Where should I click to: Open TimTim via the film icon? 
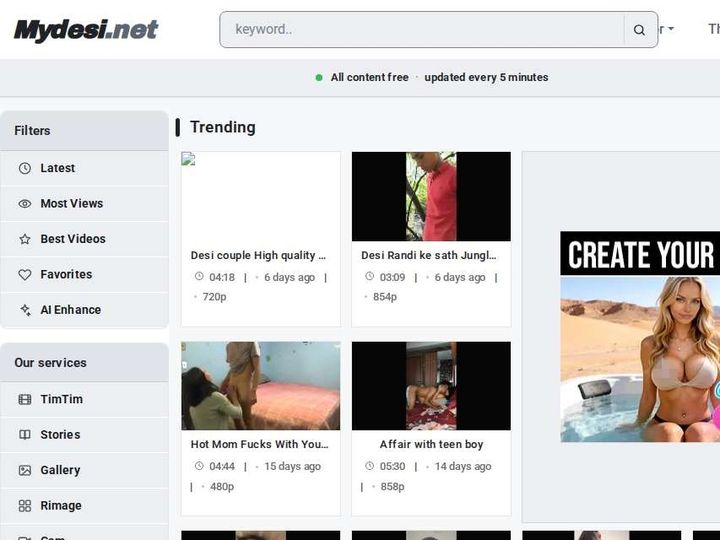pos(25,399)
